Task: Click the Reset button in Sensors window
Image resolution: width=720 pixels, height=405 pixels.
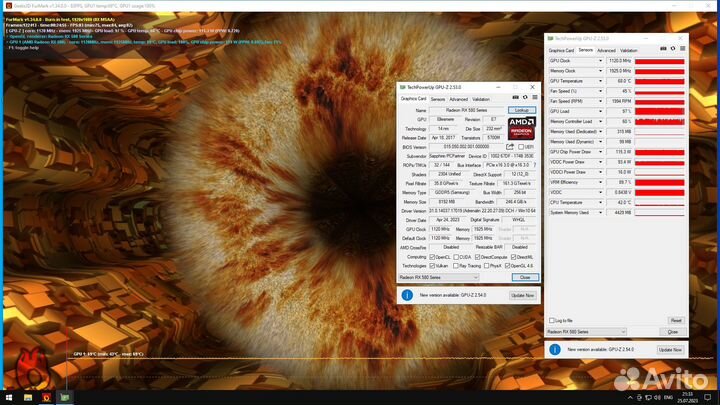Action: pyautogui.click(x=676, y=321)
